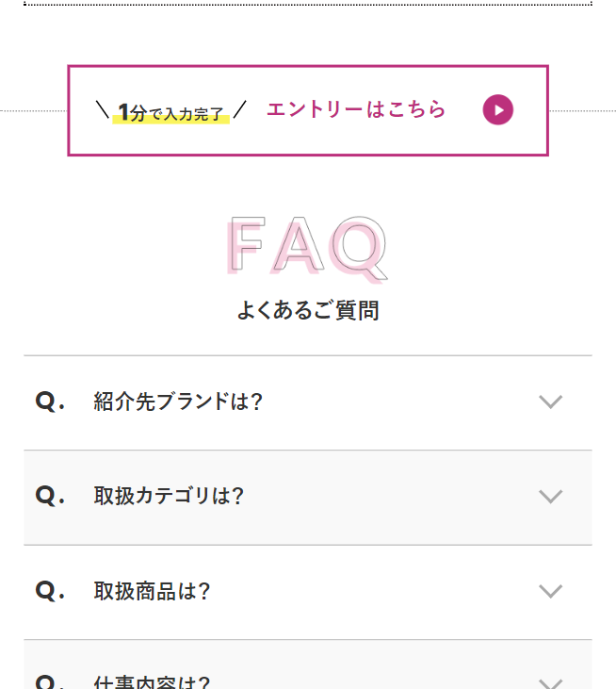Click the よくあるご質問 subtitle
The height and width of the screenshot is (689, 616).
pos(308,311)
